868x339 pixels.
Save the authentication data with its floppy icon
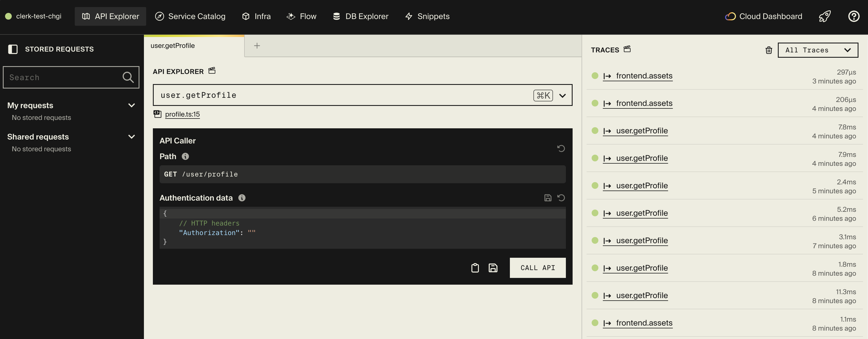pos(548,198)
